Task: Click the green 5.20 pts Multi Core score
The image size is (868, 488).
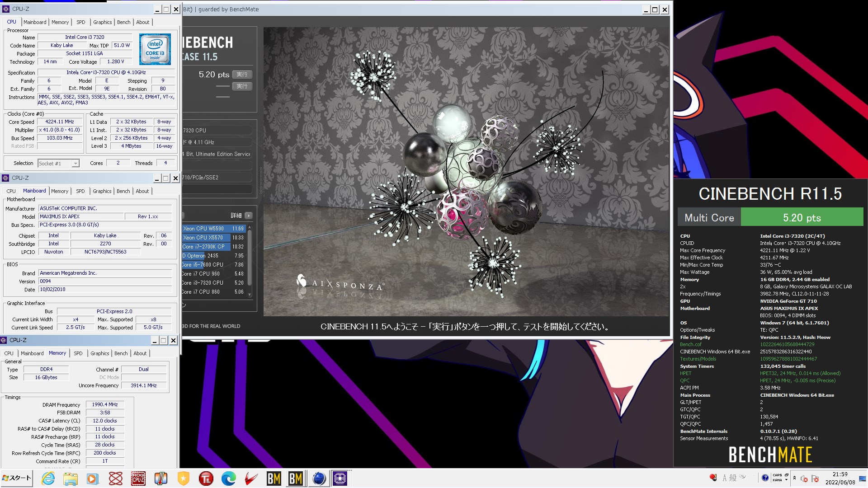Action: tap(802, 218)
